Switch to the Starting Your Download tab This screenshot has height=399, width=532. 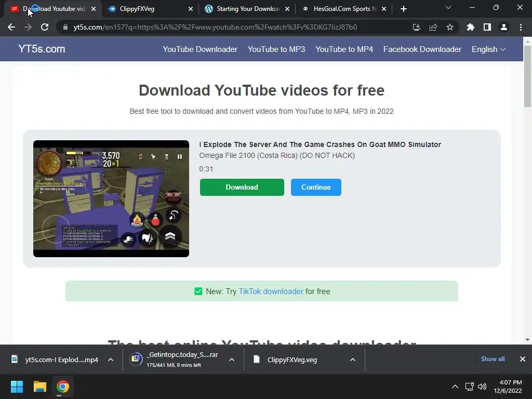coord(248,9)
